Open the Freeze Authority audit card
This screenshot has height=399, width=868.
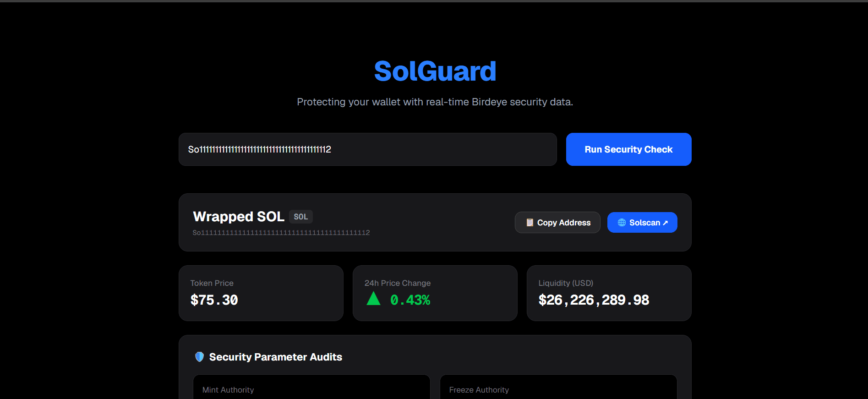pyautogui.click(x=558, y=387)
